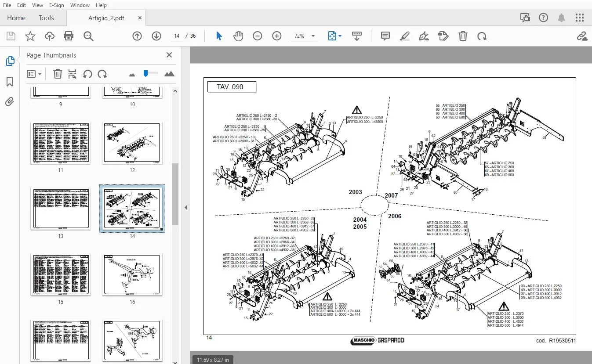The height and width of the screenshot is (364, 592).
Task: Select the page 13 thumbnail
Action: coord(61,209)
